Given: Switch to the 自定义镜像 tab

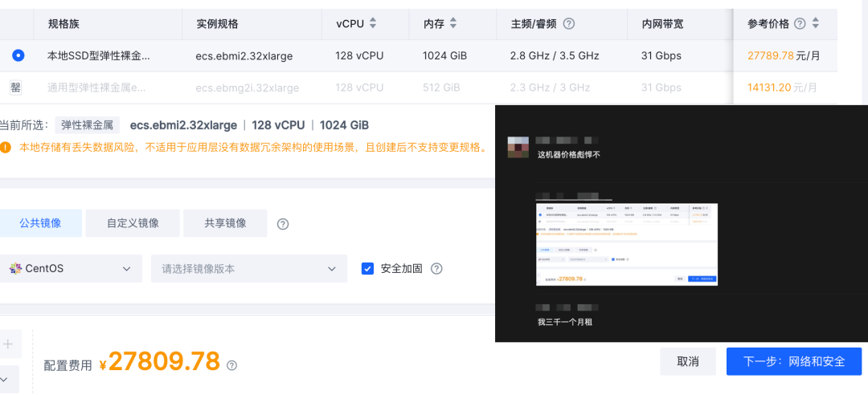Looking at the screenshot, I should (x=133, y=223).
